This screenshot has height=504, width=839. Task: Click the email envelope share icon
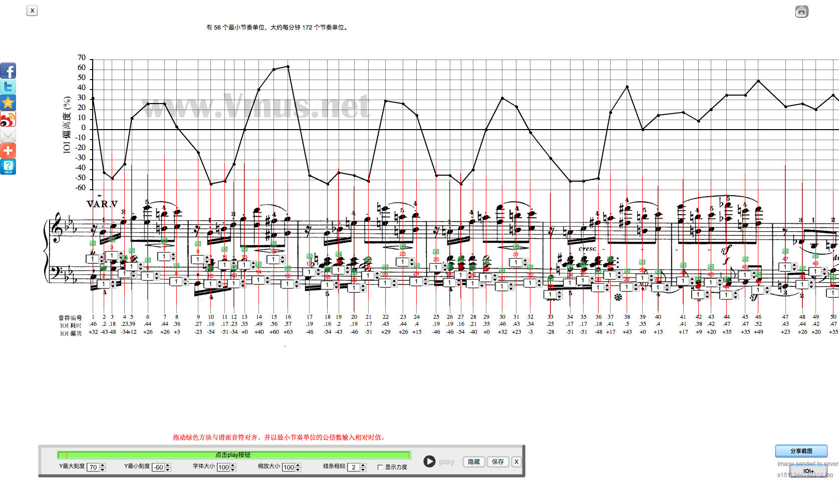8,135
